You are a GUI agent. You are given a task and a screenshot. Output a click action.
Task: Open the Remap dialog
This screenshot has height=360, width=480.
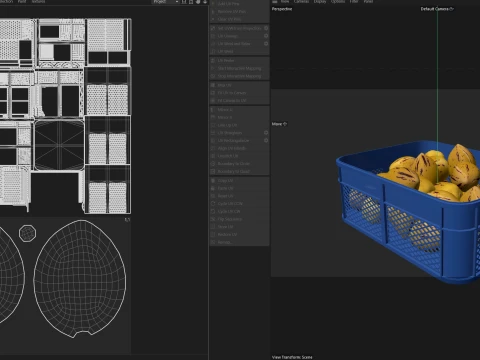pyautogui.click(x=239, y=242)
